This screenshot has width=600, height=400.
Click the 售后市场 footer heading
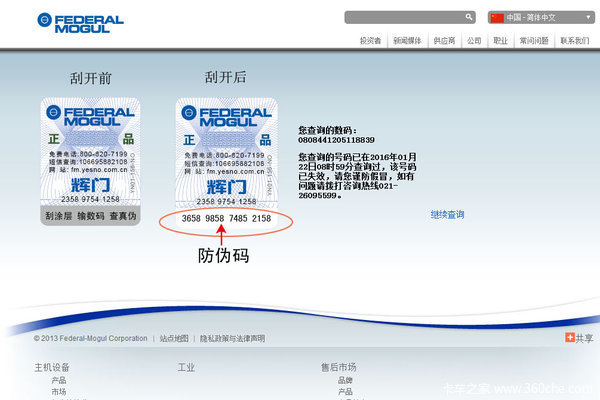(x=338, y=367)
